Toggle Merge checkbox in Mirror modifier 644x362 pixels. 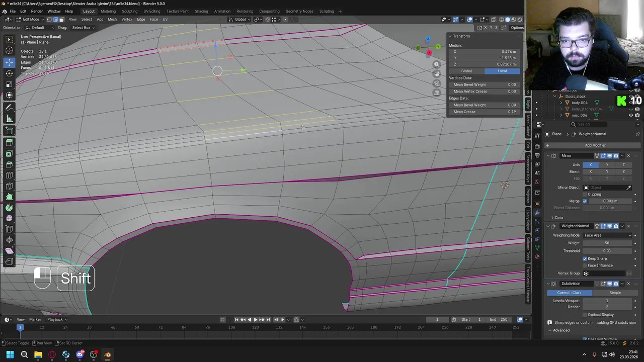tap(585, 201)
